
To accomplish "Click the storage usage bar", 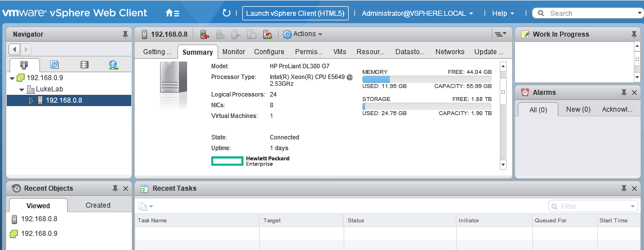I will [x=427, y=107].
